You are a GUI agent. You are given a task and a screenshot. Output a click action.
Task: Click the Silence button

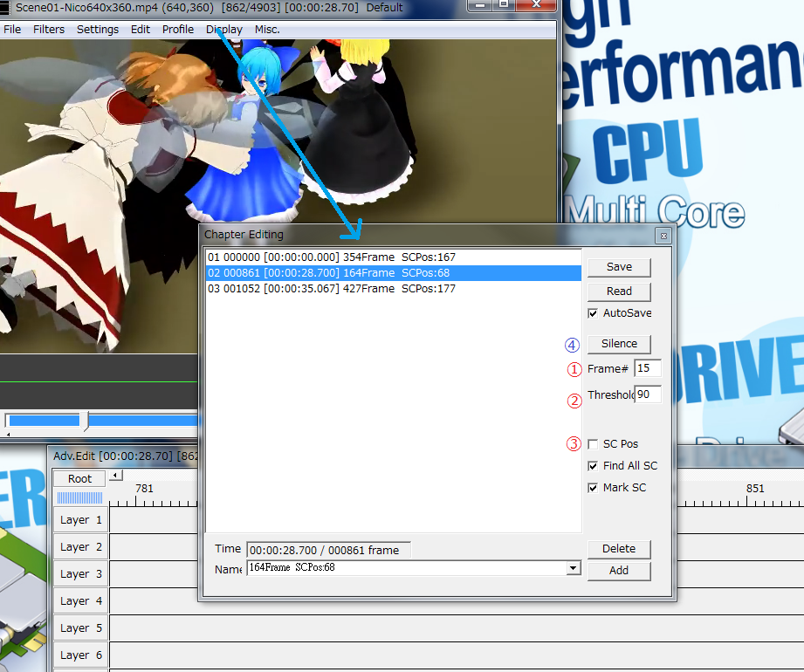[619, 344]
